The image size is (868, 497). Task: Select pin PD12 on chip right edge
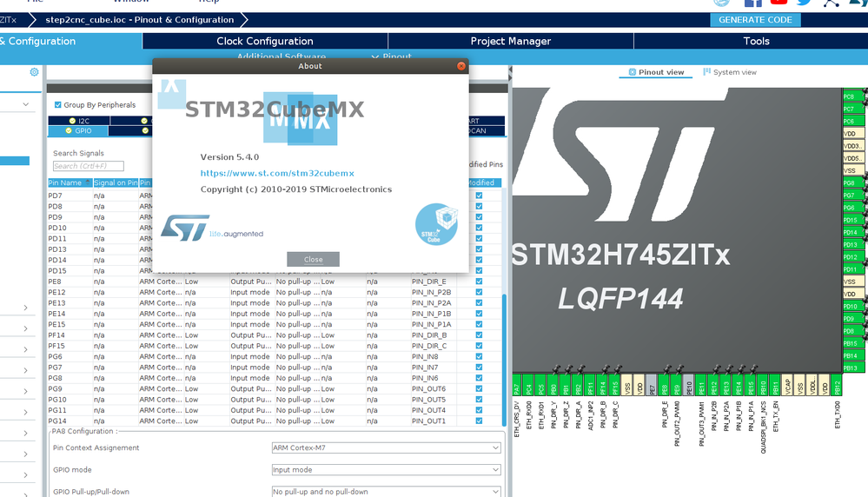point(853,257)
